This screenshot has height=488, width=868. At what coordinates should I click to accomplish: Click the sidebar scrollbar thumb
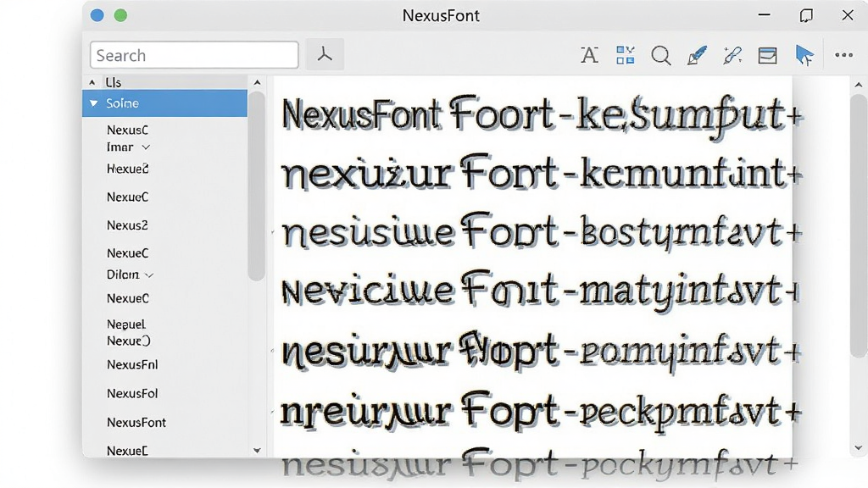tap(256, 186)
